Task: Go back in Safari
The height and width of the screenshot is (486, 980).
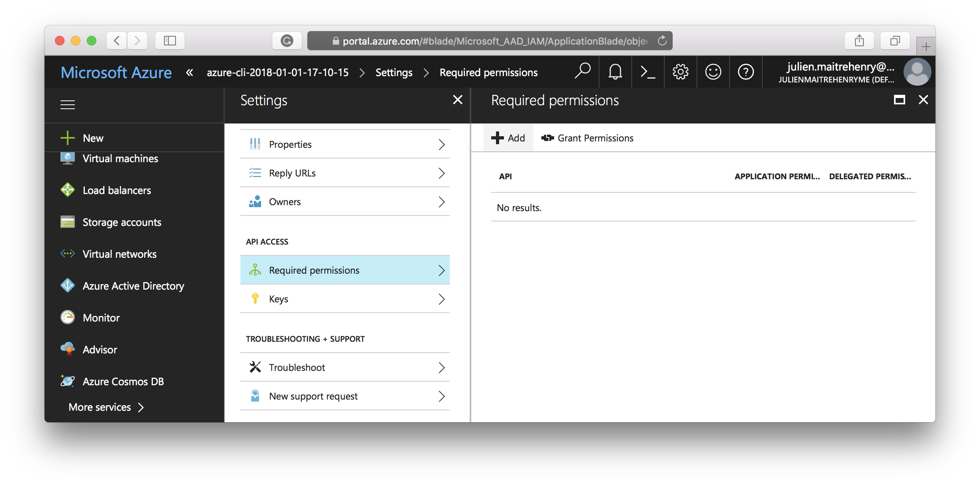Action: coord(117,40)
